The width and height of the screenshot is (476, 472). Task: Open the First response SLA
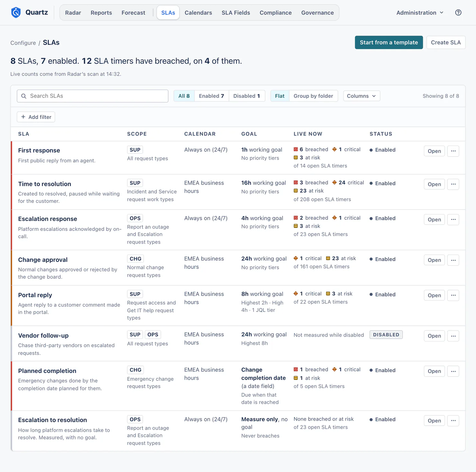tap(434, 151)
